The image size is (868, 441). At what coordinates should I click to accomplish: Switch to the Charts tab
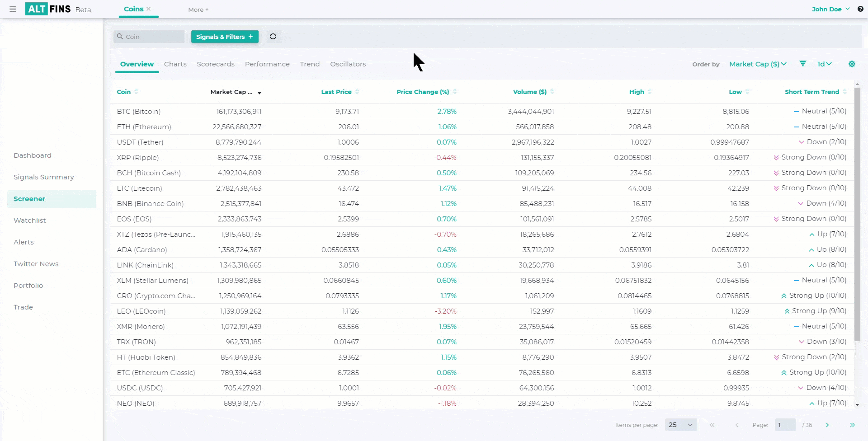(175, 64)
